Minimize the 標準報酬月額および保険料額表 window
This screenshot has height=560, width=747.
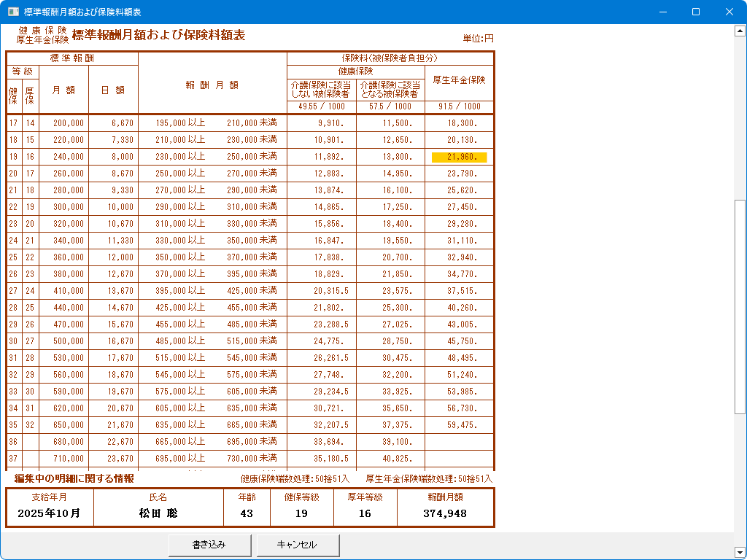click(662, 12)
